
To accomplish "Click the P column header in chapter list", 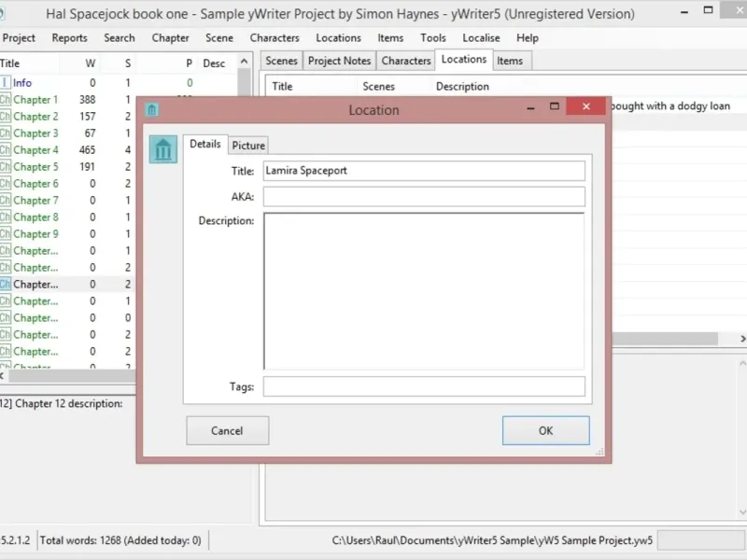I will [190, 63].
